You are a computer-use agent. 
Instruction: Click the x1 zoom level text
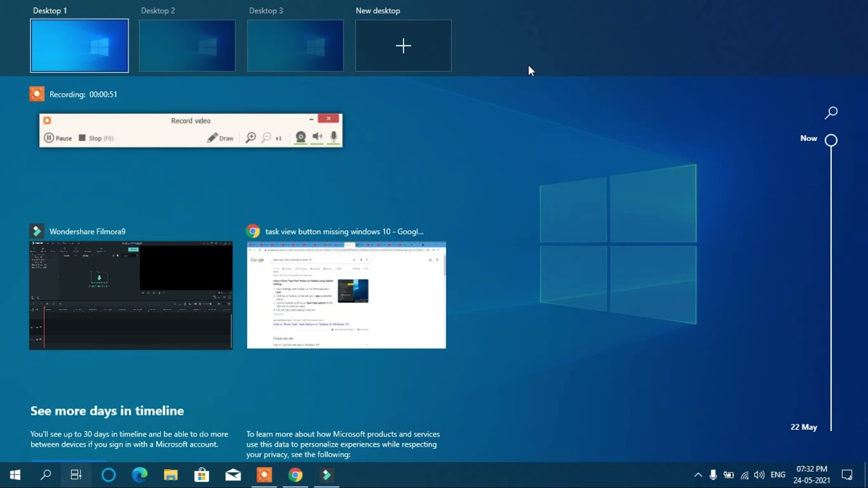click(x=278, y=138)
